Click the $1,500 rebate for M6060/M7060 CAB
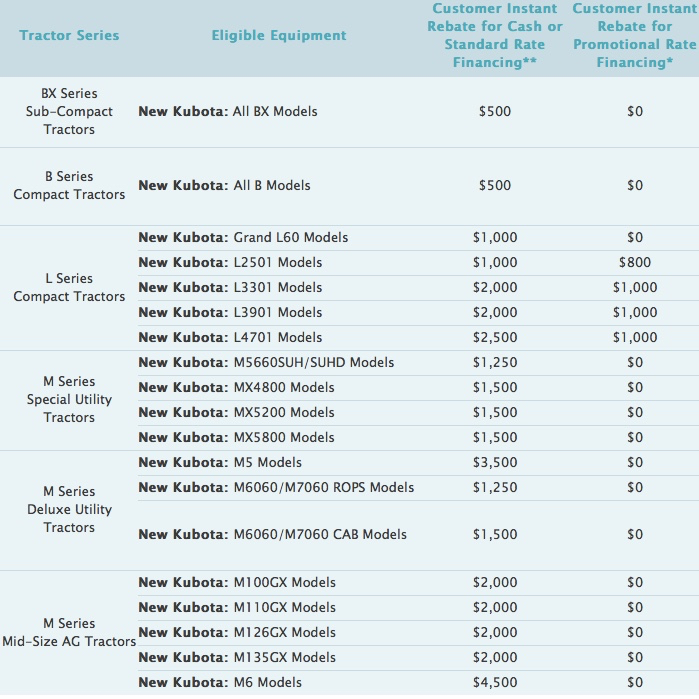This screenshot has height=699, width=699. click(x=495, y=534)
